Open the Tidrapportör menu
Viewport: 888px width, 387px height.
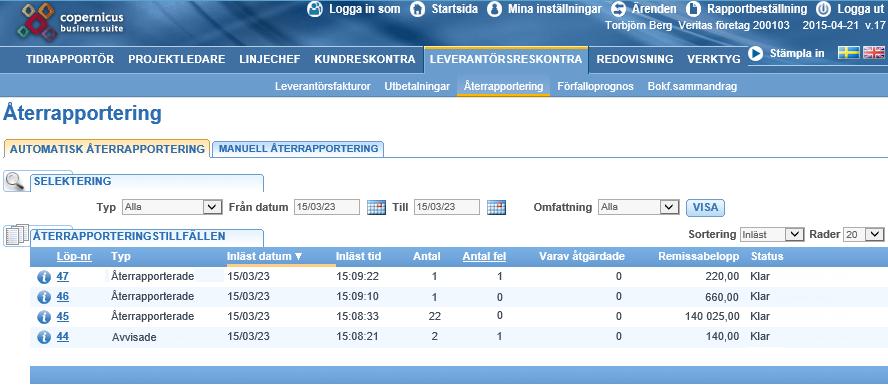(70, 59)
